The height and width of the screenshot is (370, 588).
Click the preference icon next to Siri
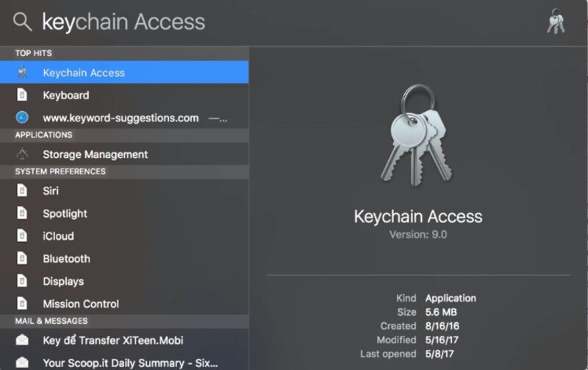click(22, 191)
